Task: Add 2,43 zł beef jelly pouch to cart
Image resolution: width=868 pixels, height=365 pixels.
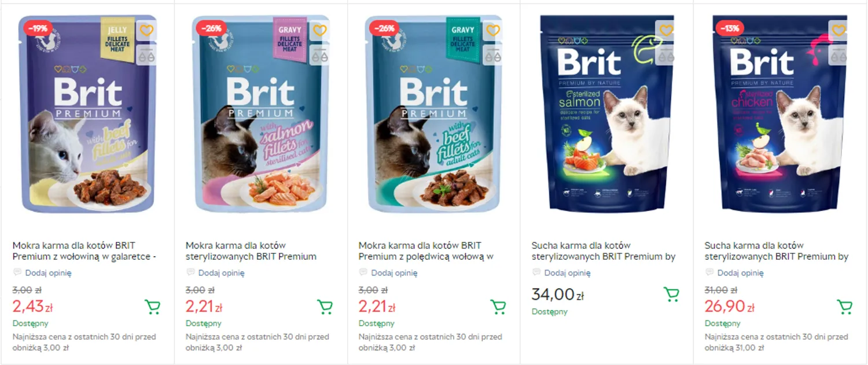Action: coord(152,307)
